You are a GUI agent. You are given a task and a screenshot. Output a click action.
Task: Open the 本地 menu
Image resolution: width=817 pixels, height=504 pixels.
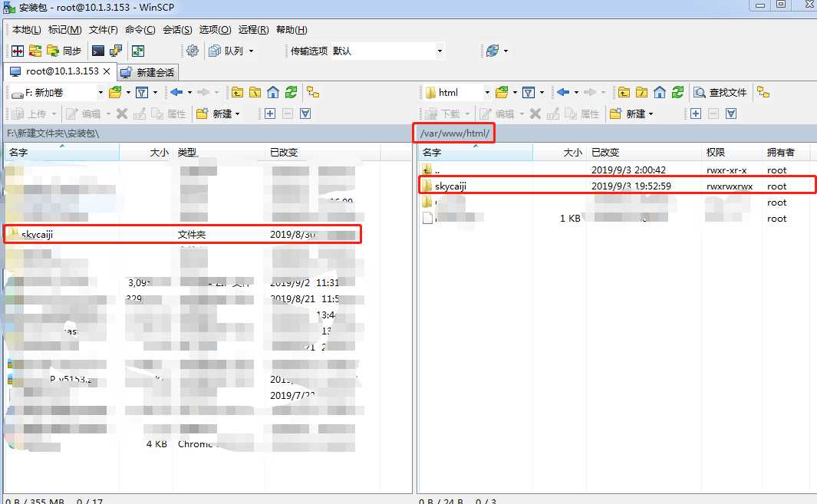point(26,30)
